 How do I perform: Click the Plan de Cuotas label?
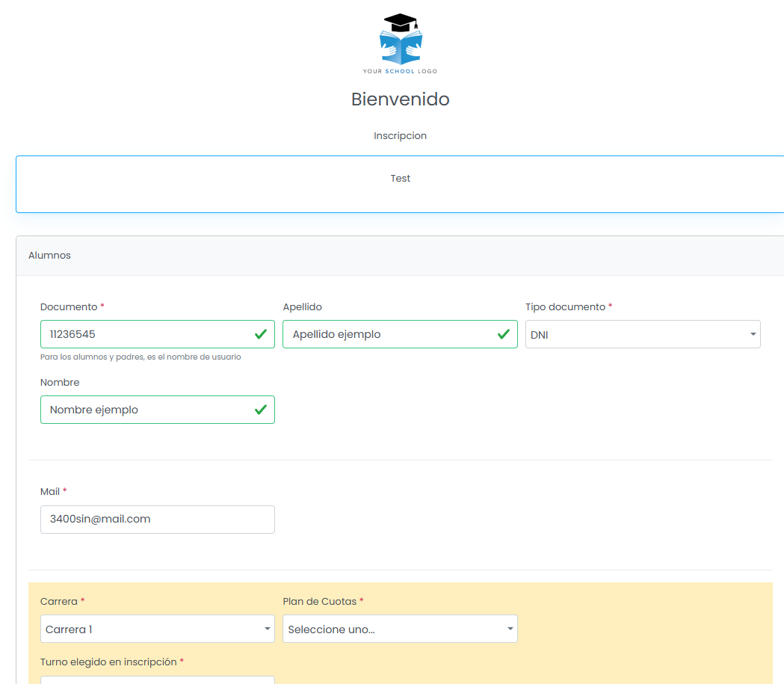coord(319,602)
